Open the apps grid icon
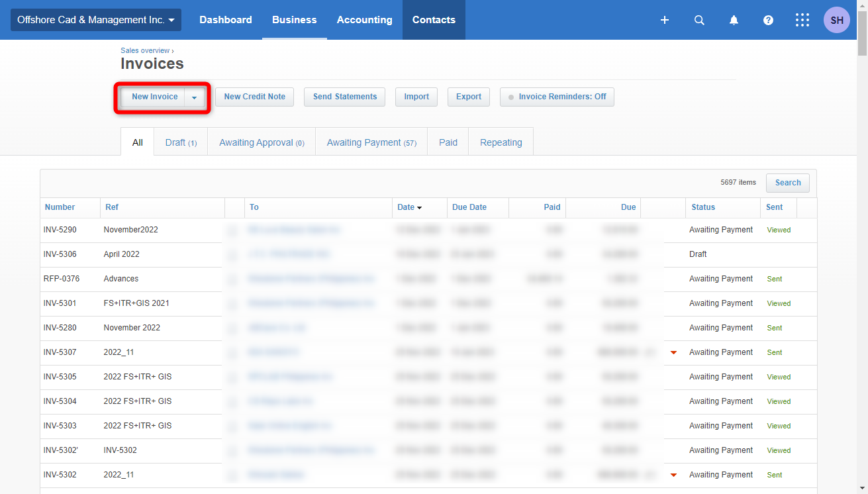The height and width of the screenshot is (494, 868). pyautogui.click(x=802, y=20)
